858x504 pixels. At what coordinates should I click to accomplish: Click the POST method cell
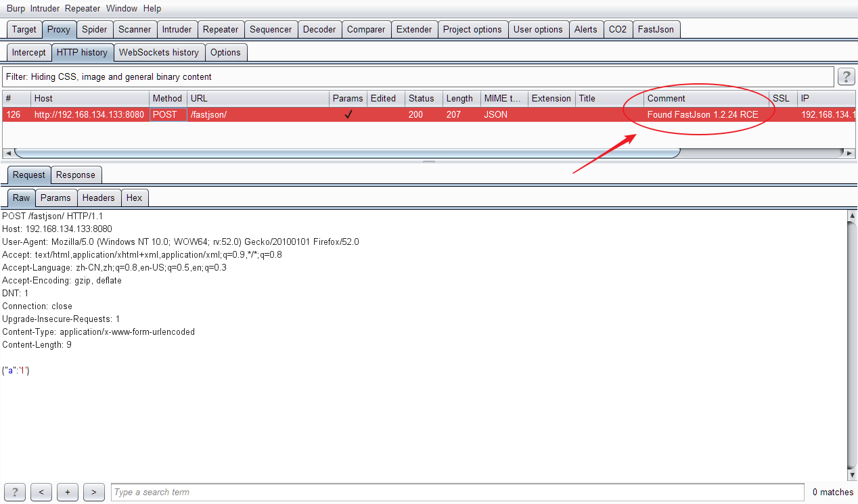click(168, 114)
